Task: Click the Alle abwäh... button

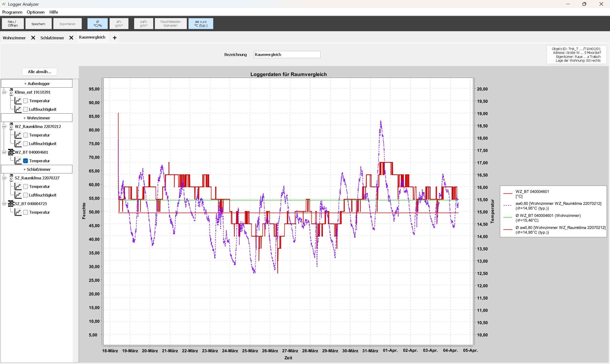Action: [x=40, y=72]
